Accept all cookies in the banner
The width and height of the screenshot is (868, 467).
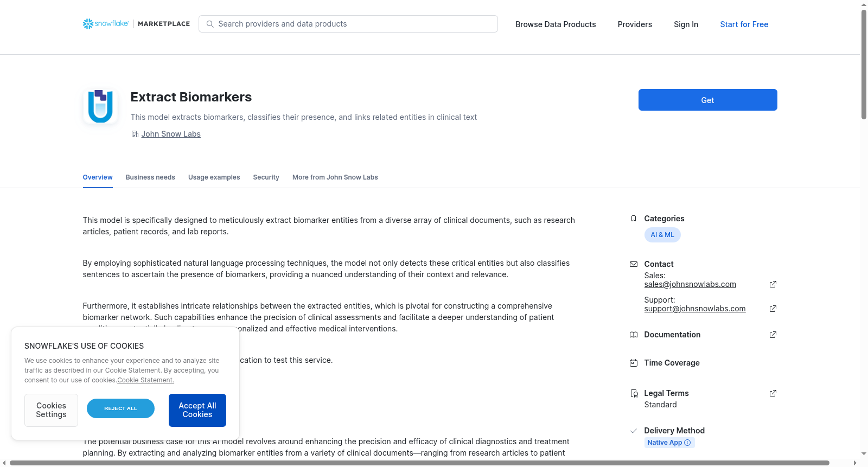(197, 410)
